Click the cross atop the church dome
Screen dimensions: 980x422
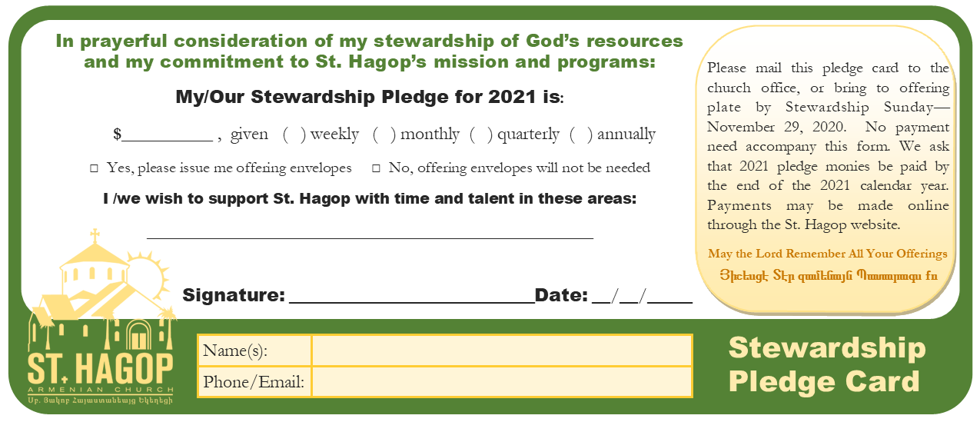click(95, 236)
